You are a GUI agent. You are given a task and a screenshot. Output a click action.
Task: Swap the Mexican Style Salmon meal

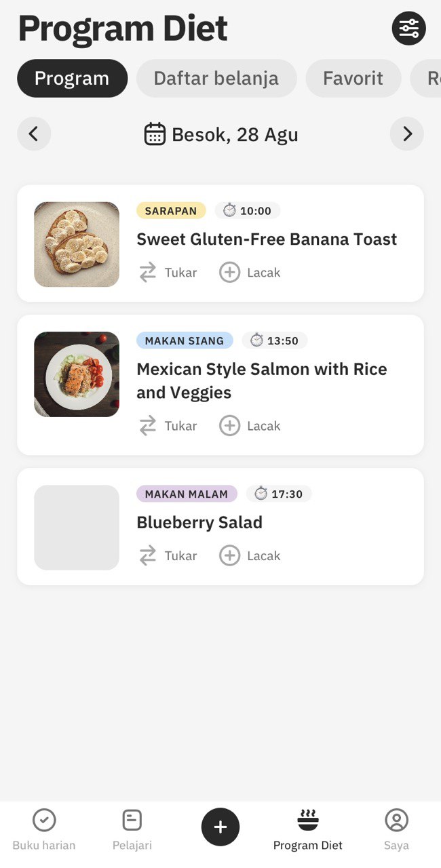coord(168,426)
